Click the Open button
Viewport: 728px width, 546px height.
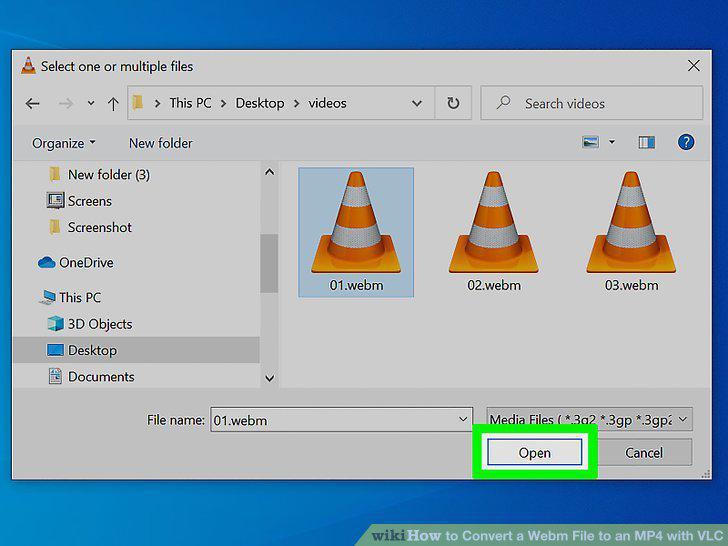click(534, 452)
